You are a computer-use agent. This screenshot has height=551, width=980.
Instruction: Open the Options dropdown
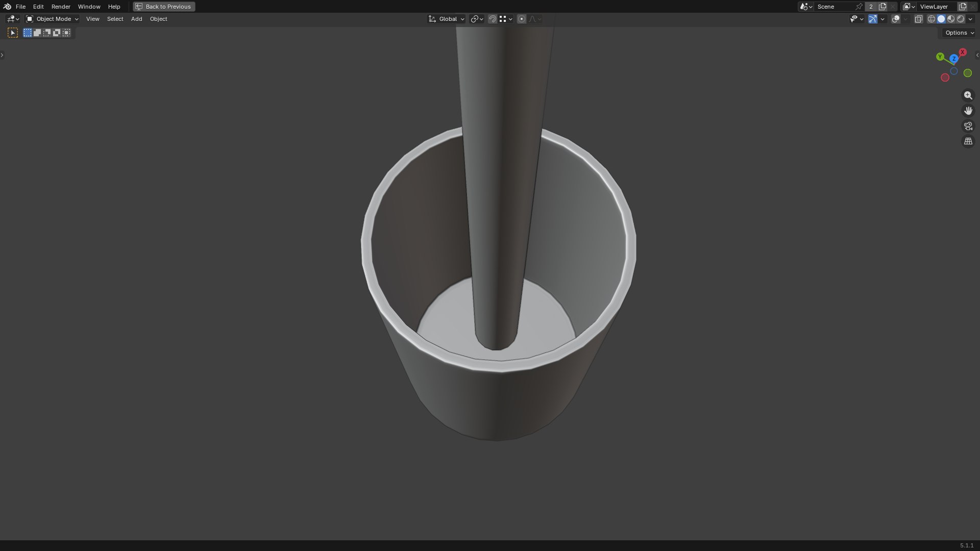[960, 33]
